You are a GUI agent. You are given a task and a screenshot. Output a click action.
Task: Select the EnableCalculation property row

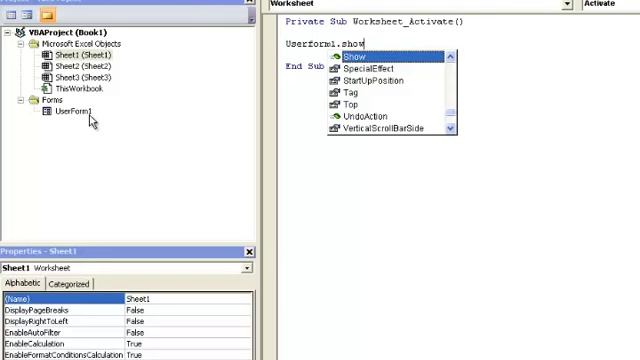(x=128, y=344)
